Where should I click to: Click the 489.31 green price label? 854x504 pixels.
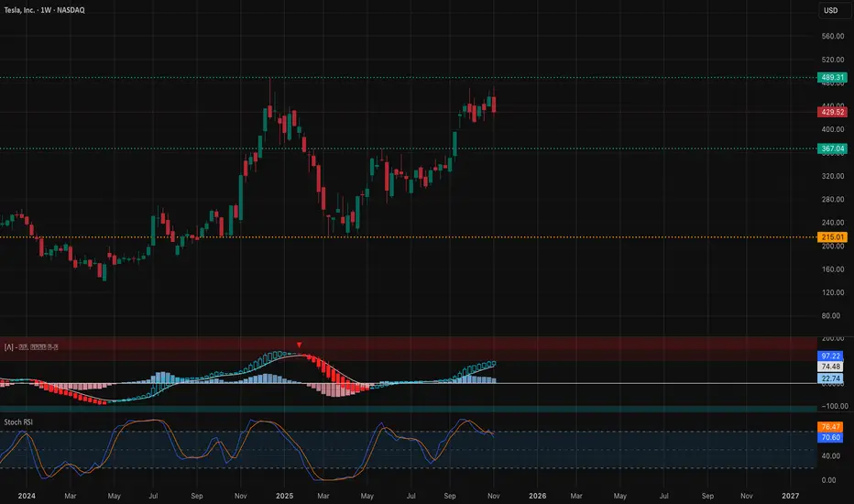(x=832, y=77)
